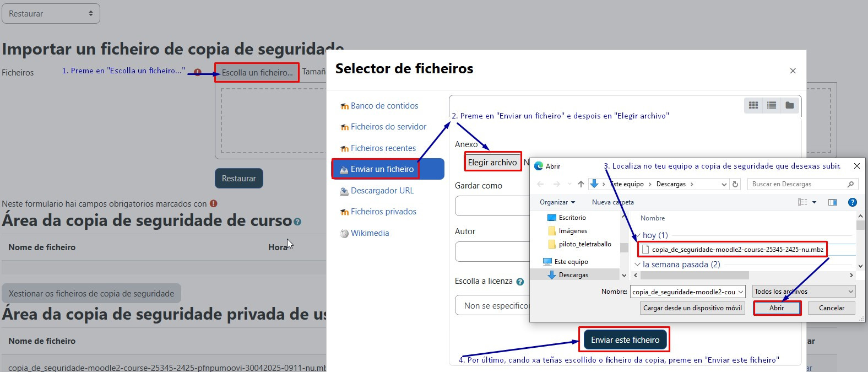
Task: Click Cancelar in the Abrir dialog
Action: point(832,308)
